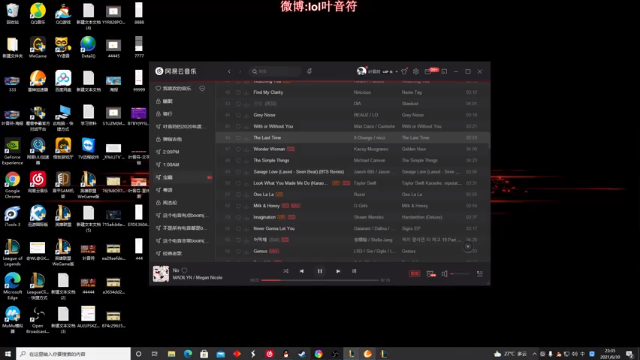Like the song "The Last Time"
Screen dimensions: 640x360
238,138
